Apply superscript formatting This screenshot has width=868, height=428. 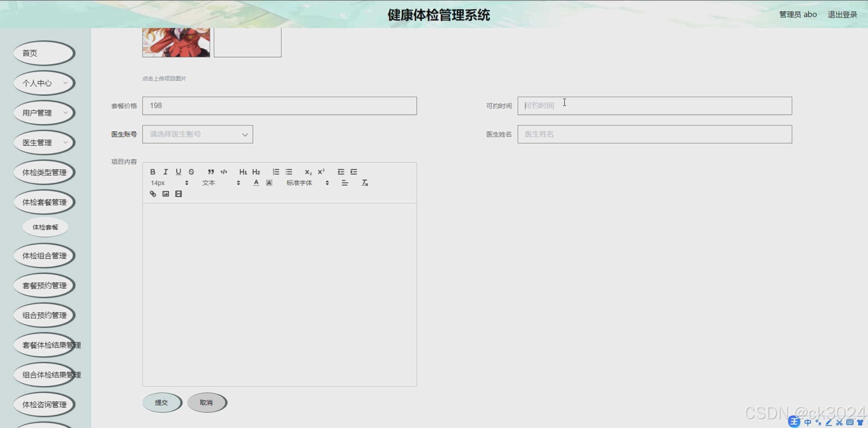321,172
